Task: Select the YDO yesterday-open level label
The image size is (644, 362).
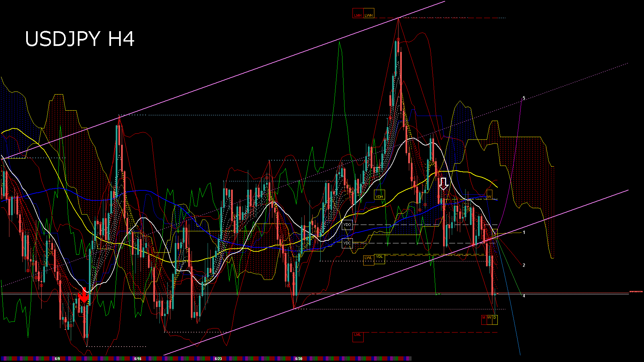Action: [347, 225]
